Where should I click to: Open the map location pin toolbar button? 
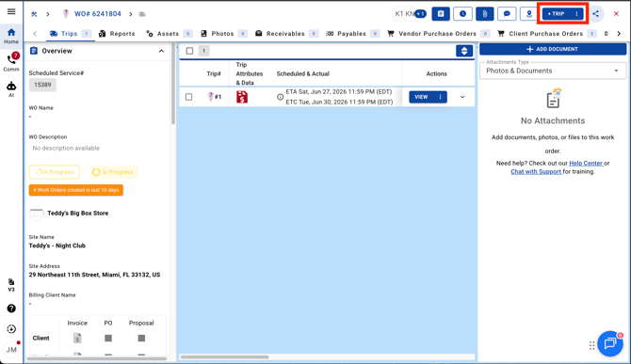point(528,14)
